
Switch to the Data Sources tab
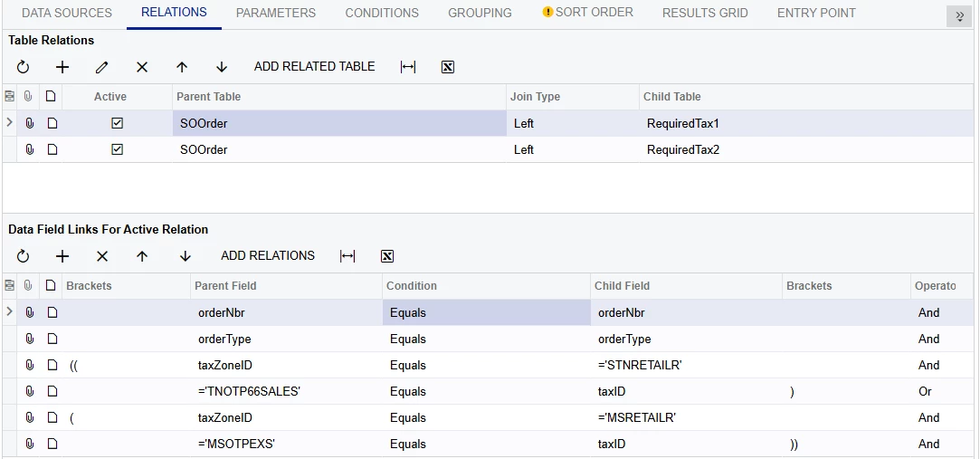click(67, 13)
